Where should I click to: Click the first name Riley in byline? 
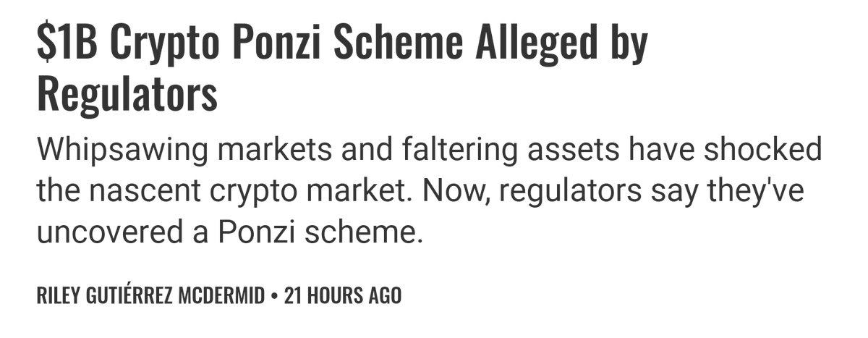(57, 297)
